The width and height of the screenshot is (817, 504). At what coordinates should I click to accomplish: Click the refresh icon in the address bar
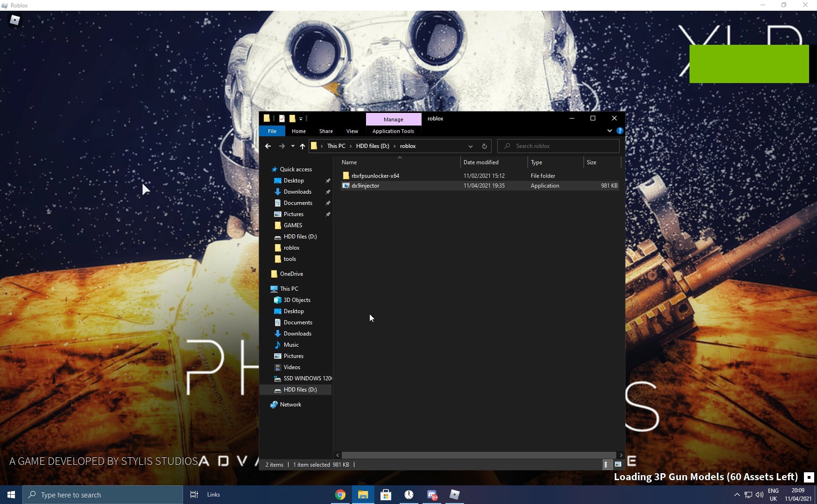[485, 146]
